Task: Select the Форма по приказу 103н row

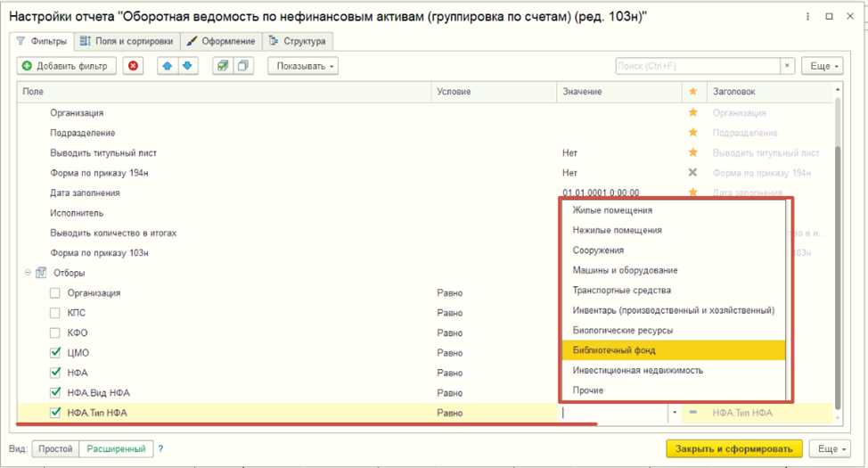Action: pos(99,252)
